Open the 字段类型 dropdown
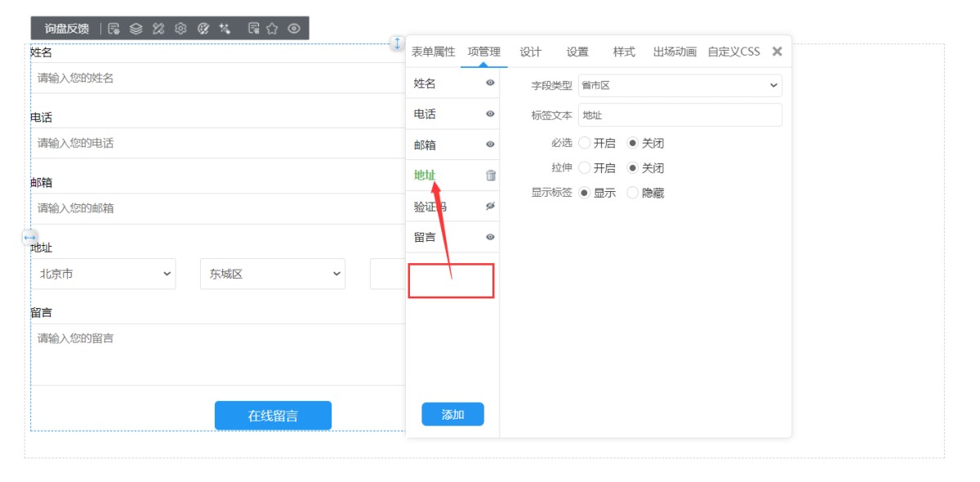 coord(679,85)
